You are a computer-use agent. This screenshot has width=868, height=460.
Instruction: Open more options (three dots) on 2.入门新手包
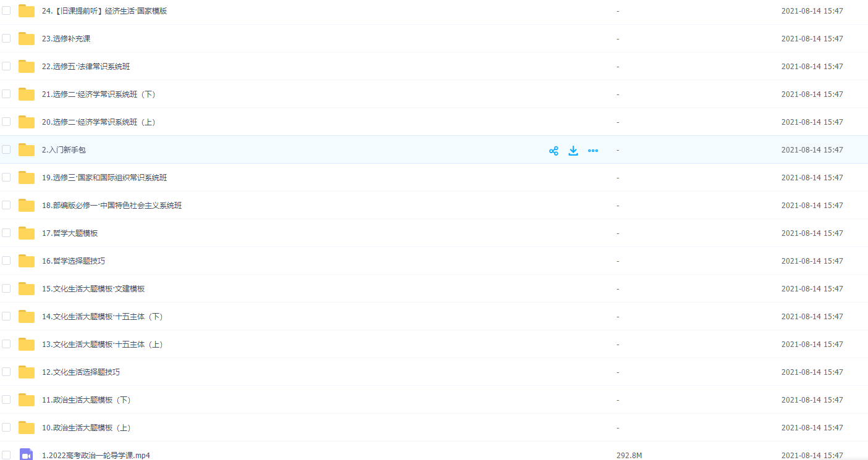[x=593, y=151]
